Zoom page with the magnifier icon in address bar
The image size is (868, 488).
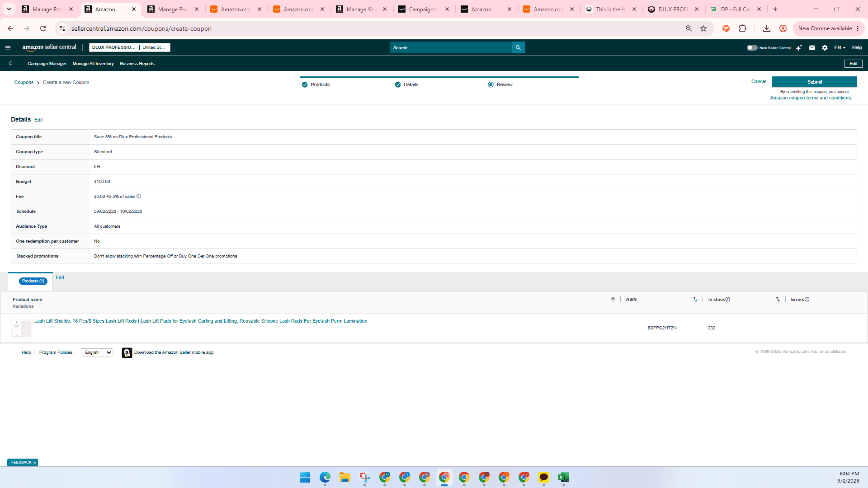pyautogui.click(x=689, y=28)
